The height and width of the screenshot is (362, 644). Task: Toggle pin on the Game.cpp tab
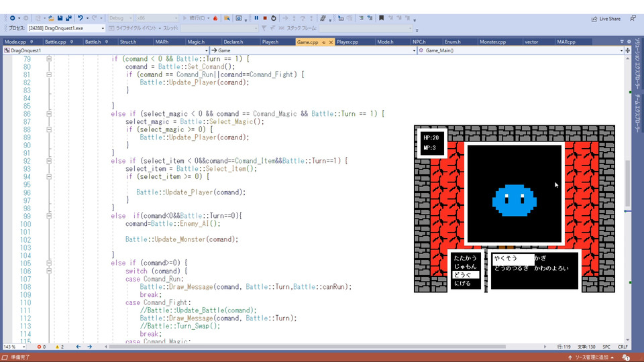[323, 42]
